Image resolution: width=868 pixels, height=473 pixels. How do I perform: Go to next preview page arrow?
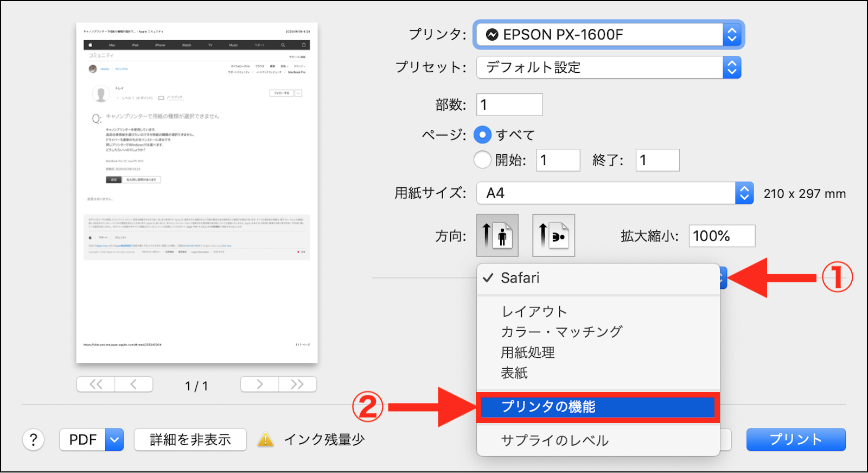[x=260, y=384]
